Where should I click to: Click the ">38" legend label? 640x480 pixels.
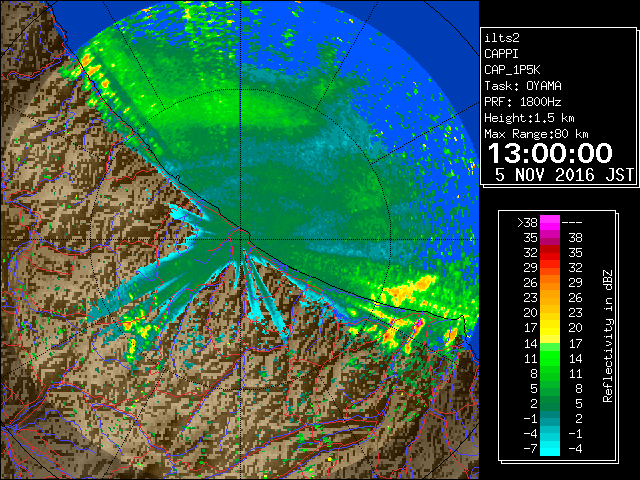pyautogui.click(x=527, y=223)
